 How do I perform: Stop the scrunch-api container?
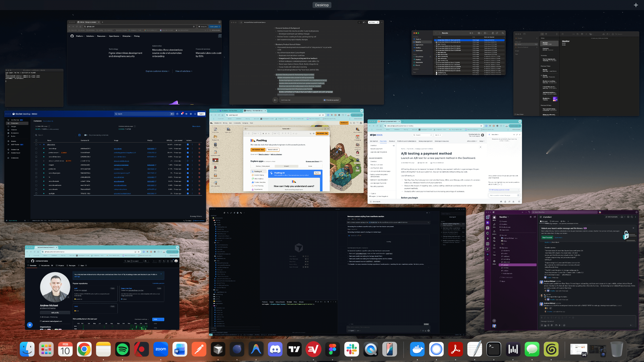pos(188,149)
